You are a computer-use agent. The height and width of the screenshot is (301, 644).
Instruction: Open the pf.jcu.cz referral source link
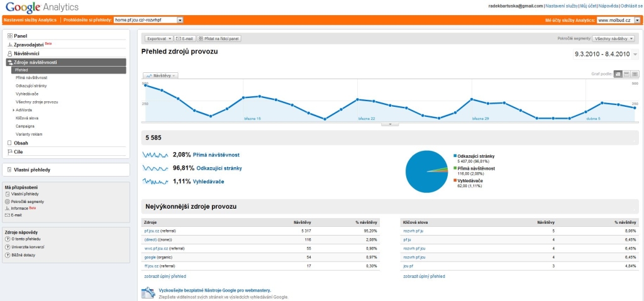[152, 231]
